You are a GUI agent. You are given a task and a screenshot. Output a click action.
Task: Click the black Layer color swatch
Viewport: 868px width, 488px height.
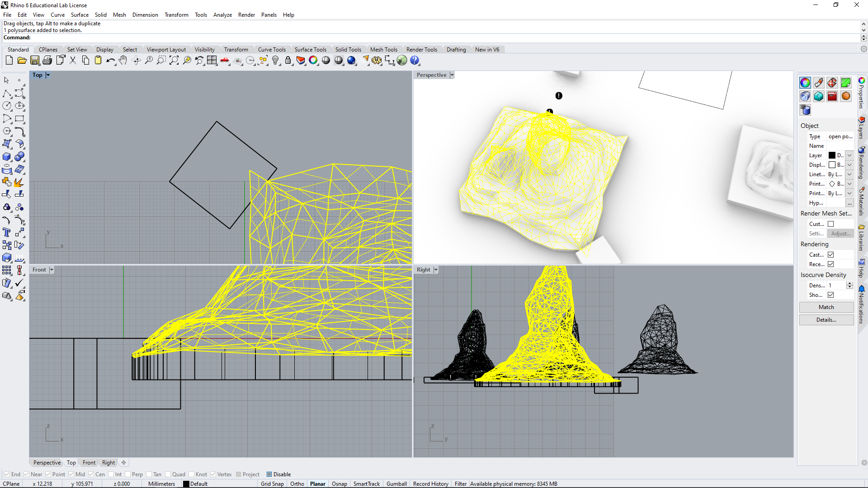point(832,155)
